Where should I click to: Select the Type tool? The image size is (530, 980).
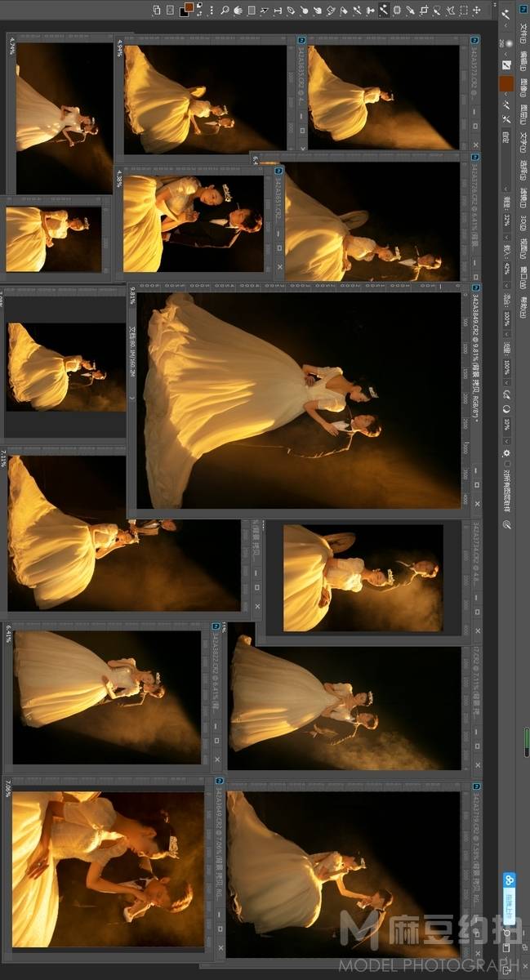278,11
